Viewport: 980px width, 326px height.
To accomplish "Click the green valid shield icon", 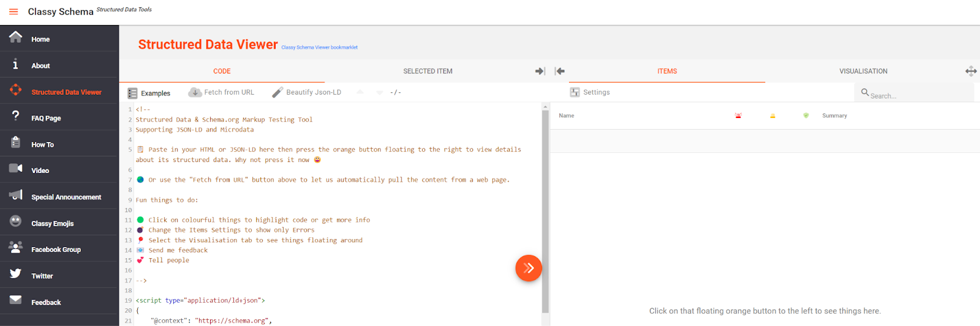I will 806,116.
